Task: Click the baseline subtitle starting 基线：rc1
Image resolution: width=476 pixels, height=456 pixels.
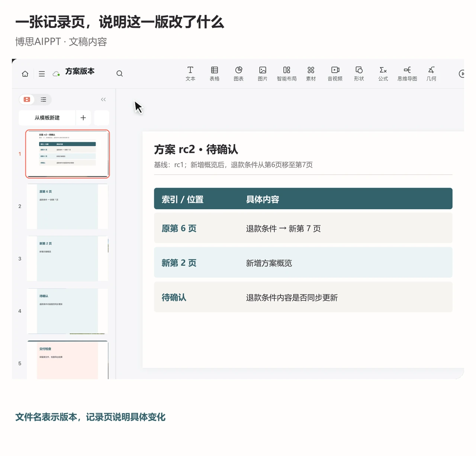Action: pos(233,165)
